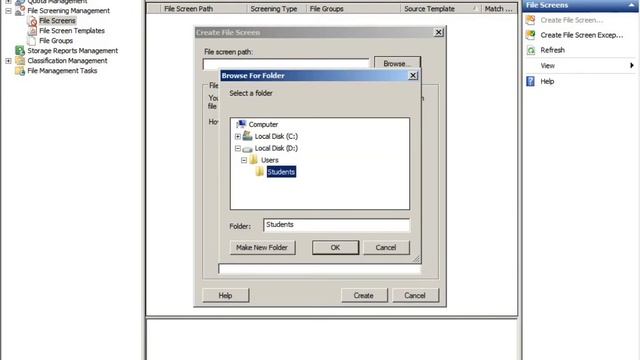Cancel the Browse For Folder dialog

386,247
